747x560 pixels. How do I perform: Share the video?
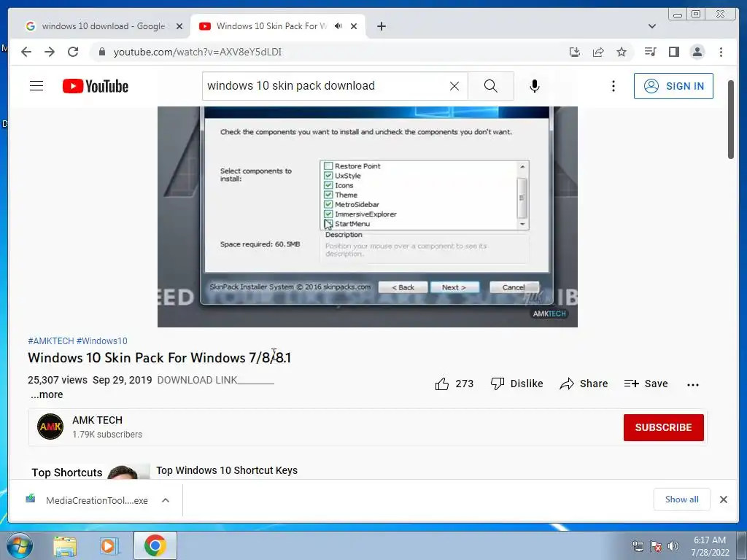coord(584,384)
